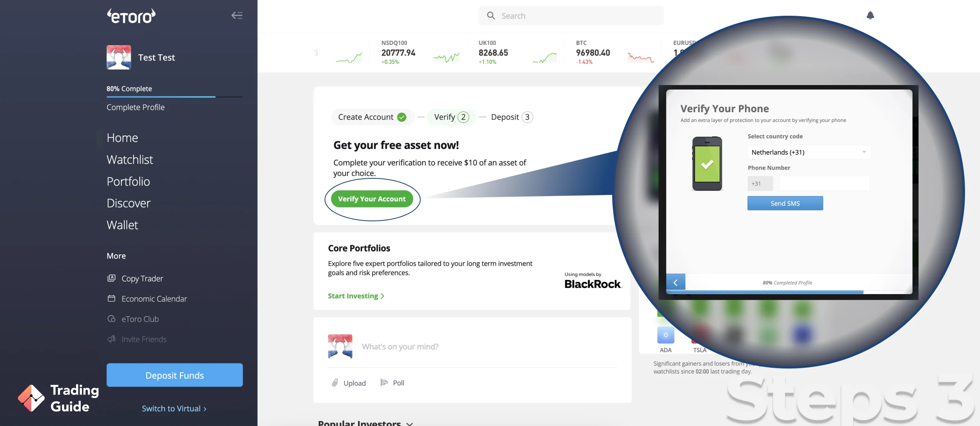Click Start Investing link

[356, 295]
